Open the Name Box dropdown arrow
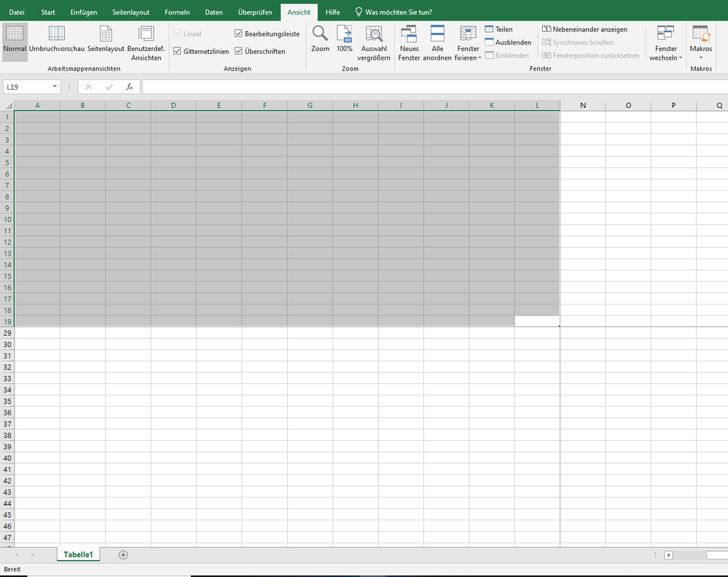 (x=55, y=87)
